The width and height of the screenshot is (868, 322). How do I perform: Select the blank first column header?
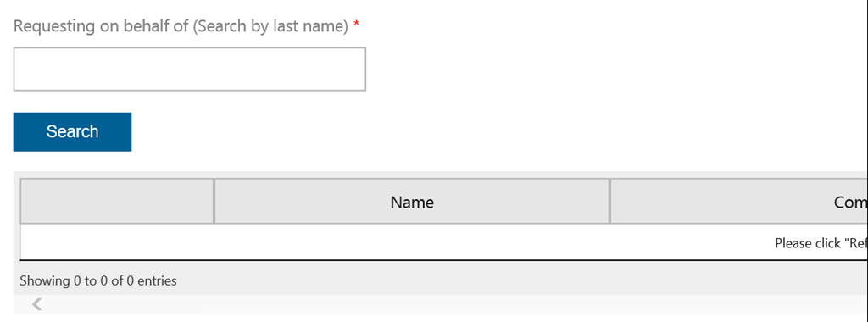pyautogui.click(x=117, y=202)
